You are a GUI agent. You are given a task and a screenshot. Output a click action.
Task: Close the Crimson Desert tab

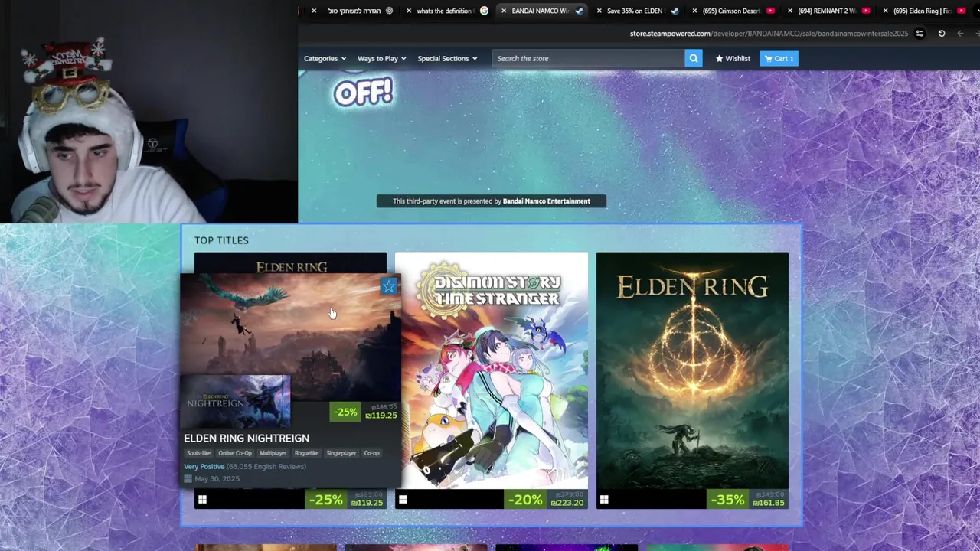click(695, 11)
